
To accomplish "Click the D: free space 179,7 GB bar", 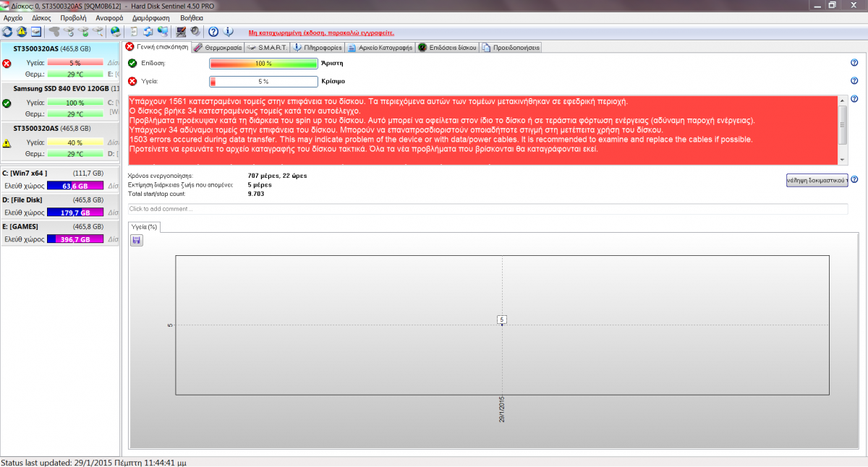I will click(75, 213).
